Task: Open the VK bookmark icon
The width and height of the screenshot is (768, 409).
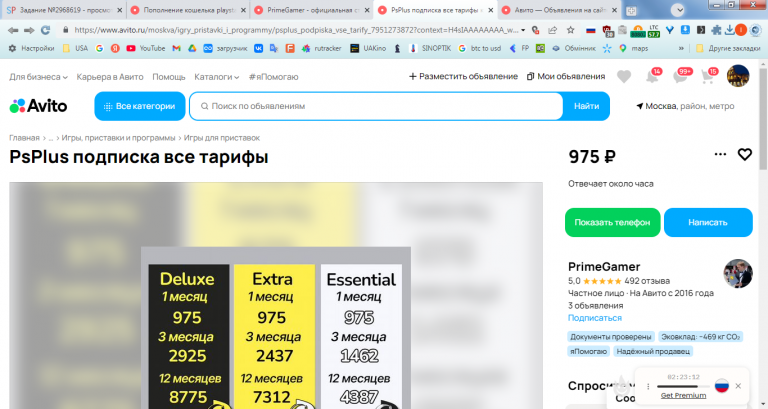Action: point(258,48)
